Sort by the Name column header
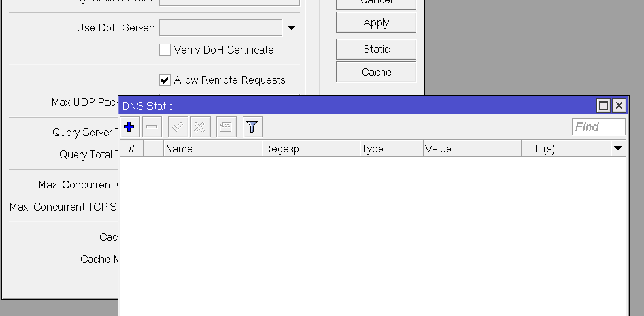This screenshot has height=316, width=644. [212, 149]
